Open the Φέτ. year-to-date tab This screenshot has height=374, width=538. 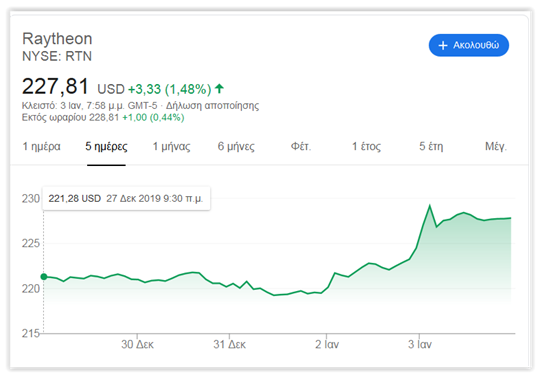point(301,147)
